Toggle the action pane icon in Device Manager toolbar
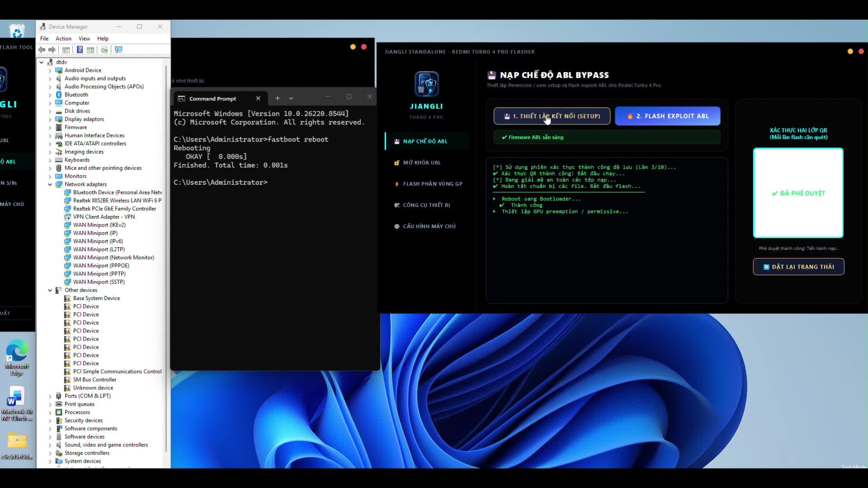Viewport: 868px width, 488px height. pyautogui.click(x=90, y=50)
